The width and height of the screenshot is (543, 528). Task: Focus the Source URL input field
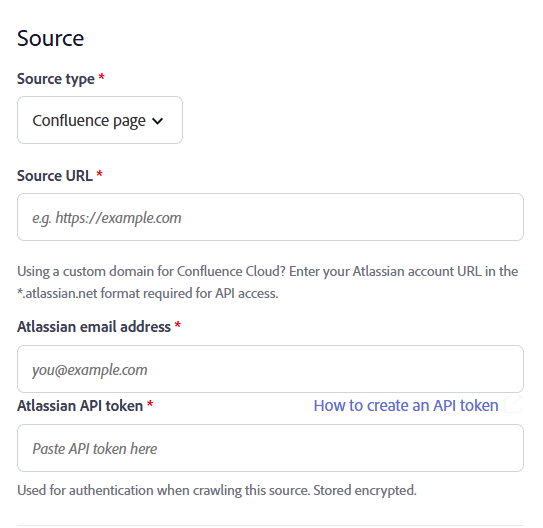(x=270, y=217)
